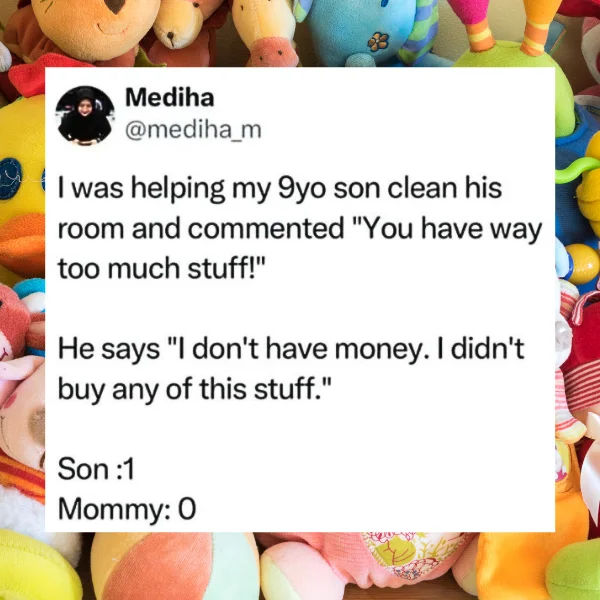Open Mediha's circular profile picture
Screen dimensions: 600x600
85,116
